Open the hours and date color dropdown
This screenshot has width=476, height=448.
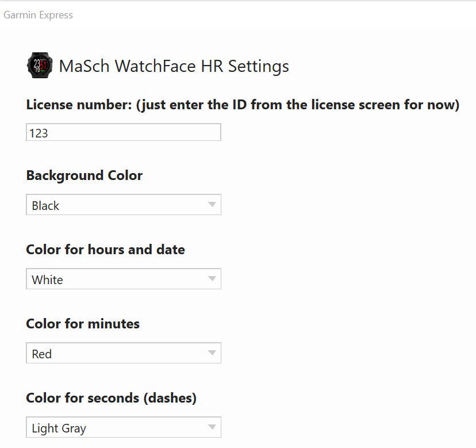[124, 279]
